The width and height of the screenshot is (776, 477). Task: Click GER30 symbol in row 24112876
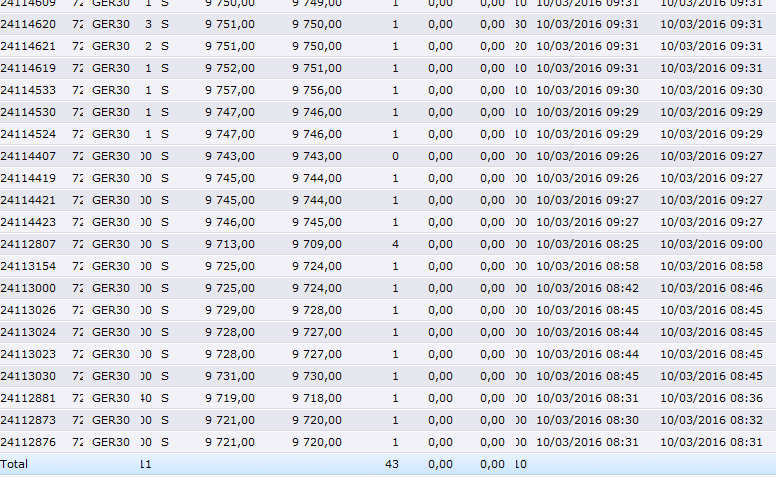coord(111,442)
